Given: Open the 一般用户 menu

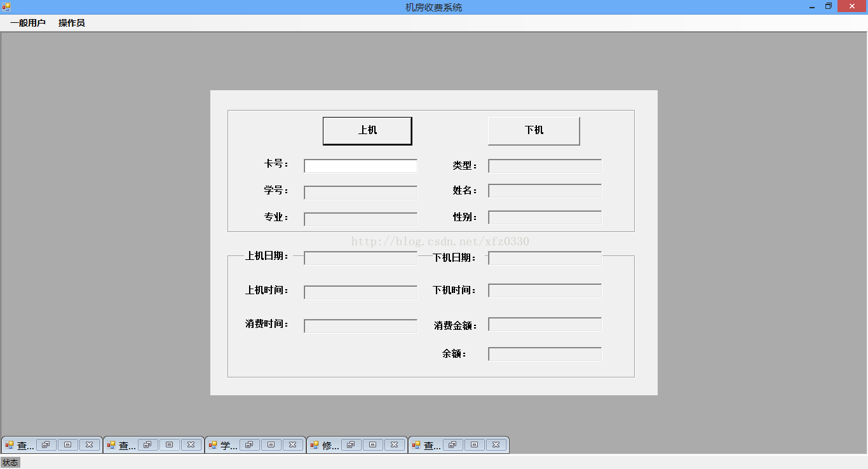Looking at the screenshot, I should point(28,23).
